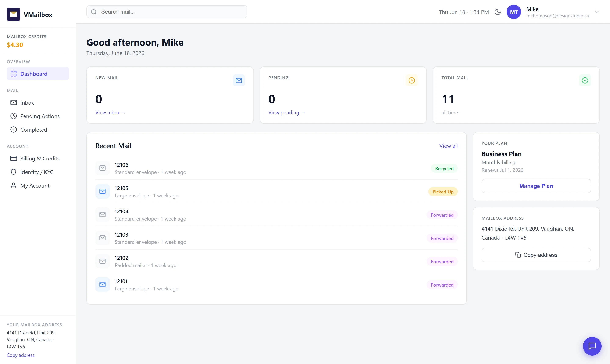Open Identity / KYC page

click(38, 172)
